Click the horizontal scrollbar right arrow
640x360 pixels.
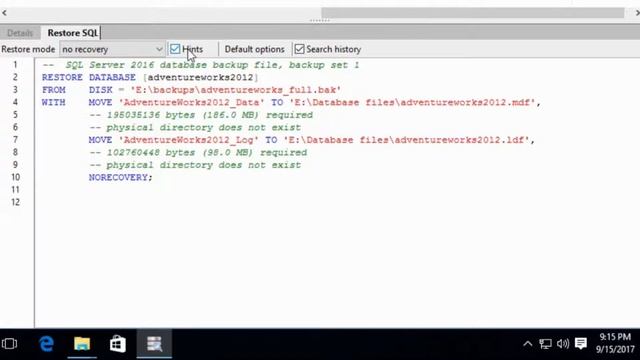pyautogui.click(x=637, y=13)
